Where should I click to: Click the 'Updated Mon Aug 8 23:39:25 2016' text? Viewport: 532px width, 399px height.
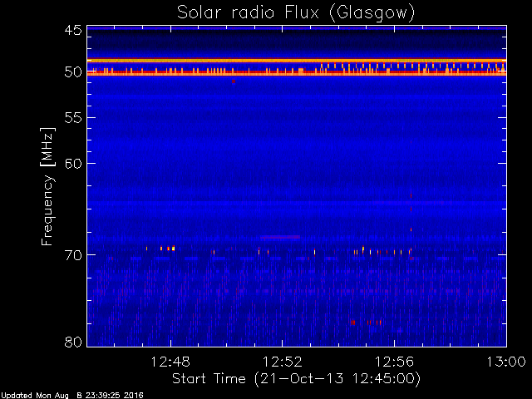pyautogui.click(x=72, y=396)
